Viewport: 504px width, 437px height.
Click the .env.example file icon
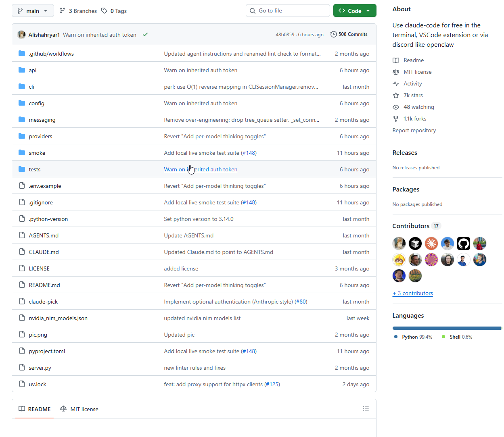pos(22,186)
